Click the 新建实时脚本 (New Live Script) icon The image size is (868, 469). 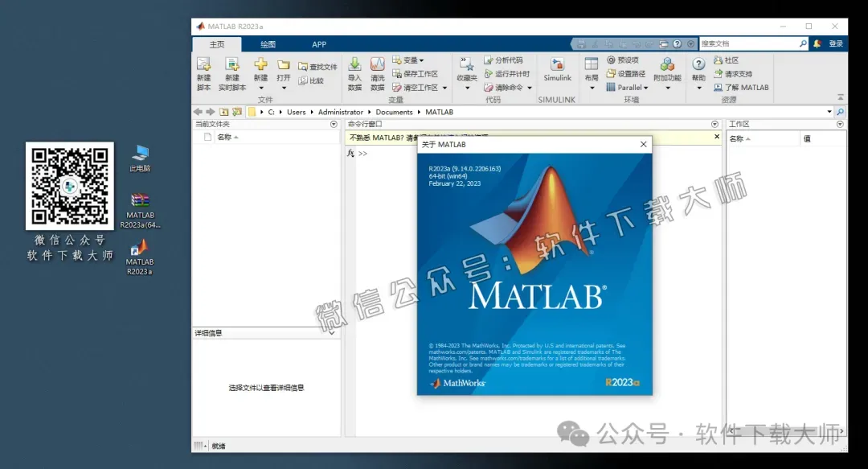click(232, 64)
